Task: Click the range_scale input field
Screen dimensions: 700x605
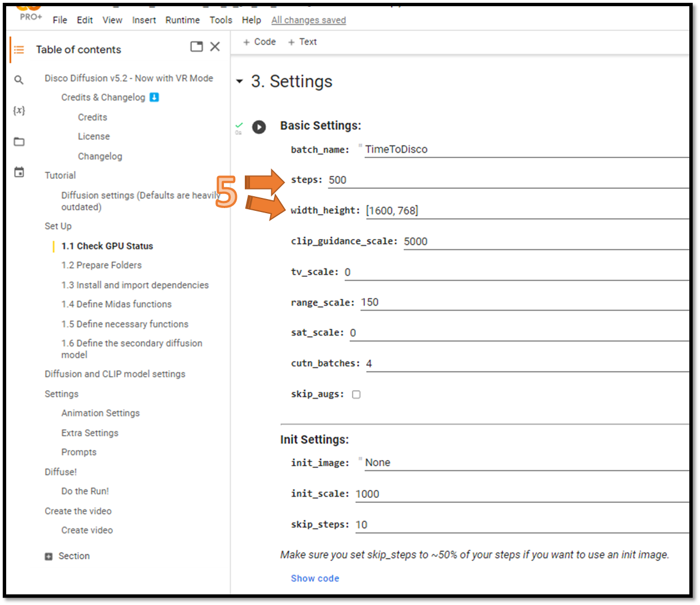Action: tap(525, 302)
